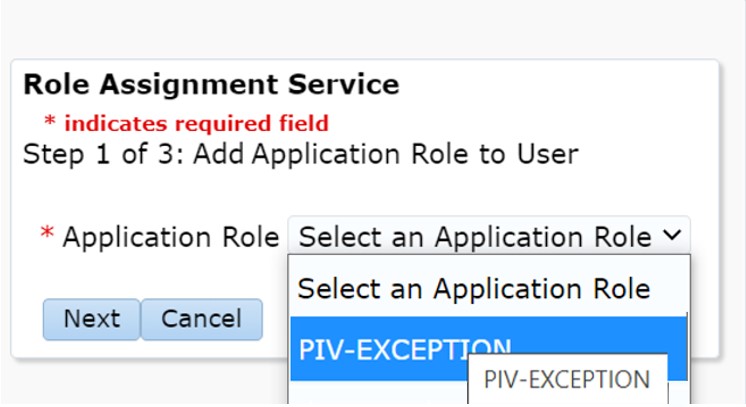Click the chevron arrow on the role dropdown
The height and width of the screenshot is (407, 746).
coord(670,236)
